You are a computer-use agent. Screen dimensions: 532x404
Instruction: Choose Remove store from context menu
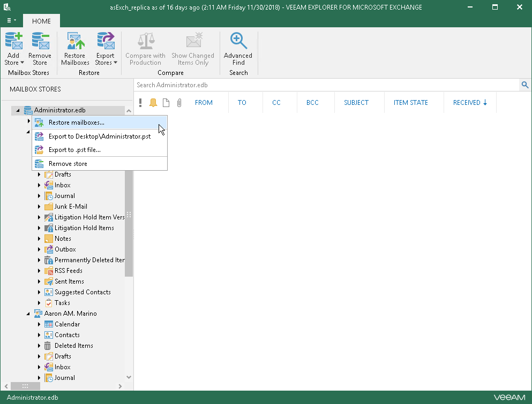tap(100, 164)
